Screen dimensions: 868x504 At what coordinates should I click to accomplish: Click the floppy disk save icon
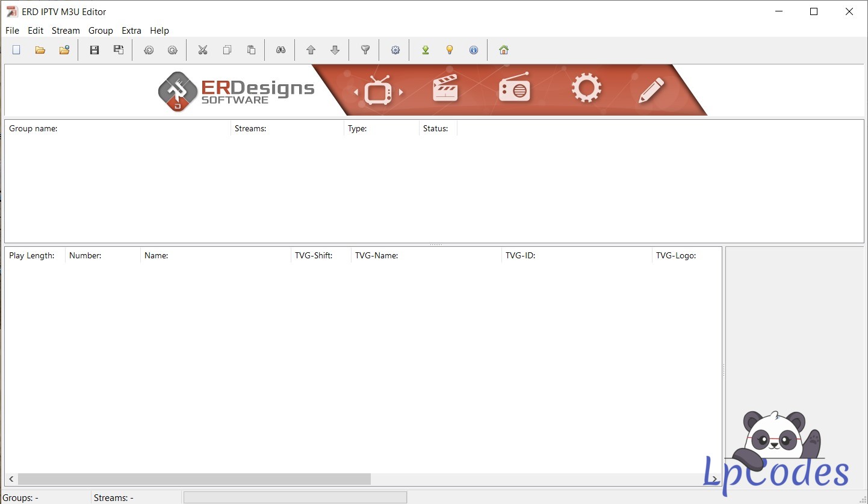[95, 50]
